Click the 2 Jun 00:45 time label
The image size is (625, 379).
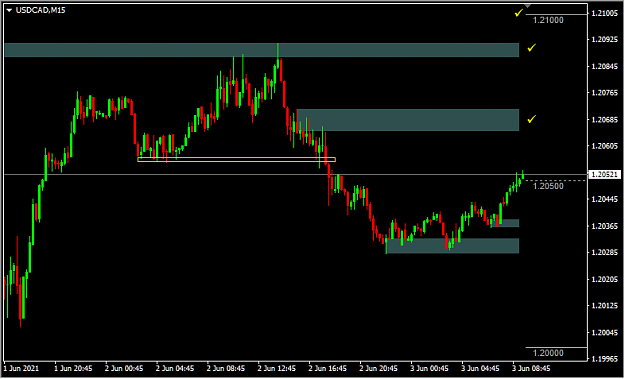pyautogui.click(x=124, y=368)
